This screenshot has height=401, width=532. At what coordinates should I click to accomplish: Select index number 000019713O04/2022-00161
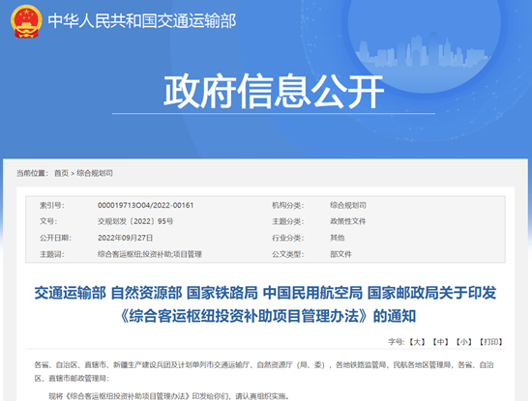145,205
